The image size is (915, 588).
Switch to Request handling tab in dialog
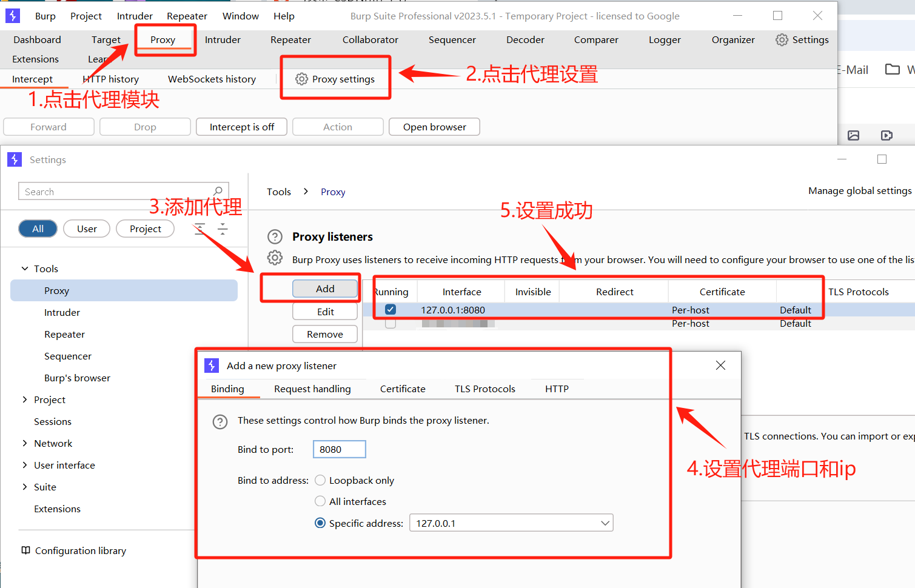coord(312,389)
